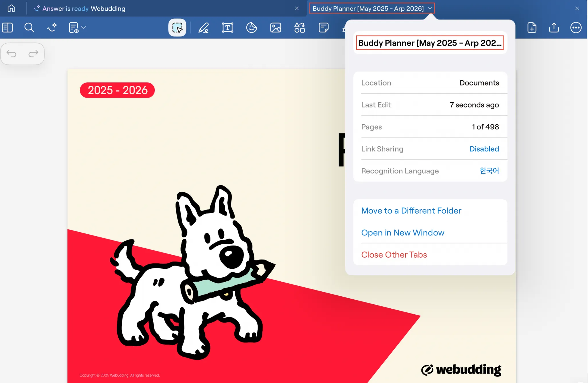Select the Text box tool
The height and width of the screenshot is (383, 588).
227,28
